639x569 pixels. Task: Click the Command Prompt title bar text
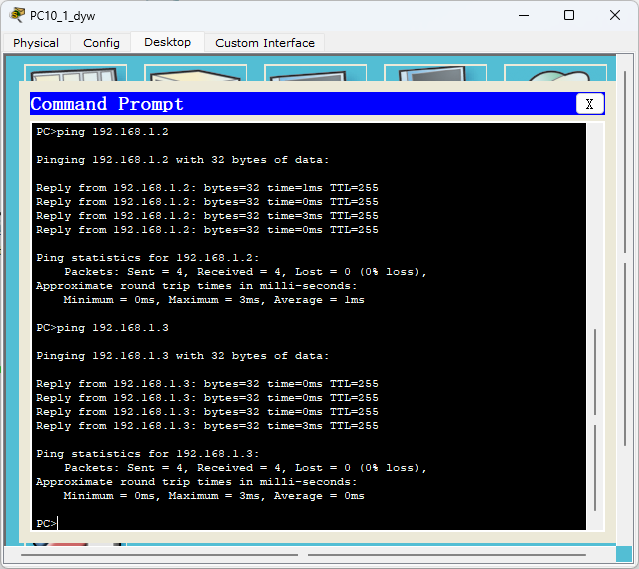click(107, 104)
